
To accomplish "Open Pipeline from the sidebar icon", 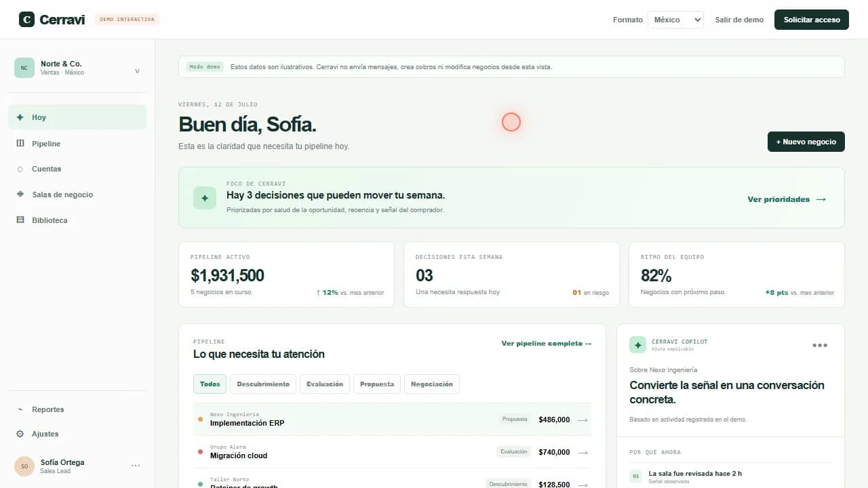I will point(20,144).
